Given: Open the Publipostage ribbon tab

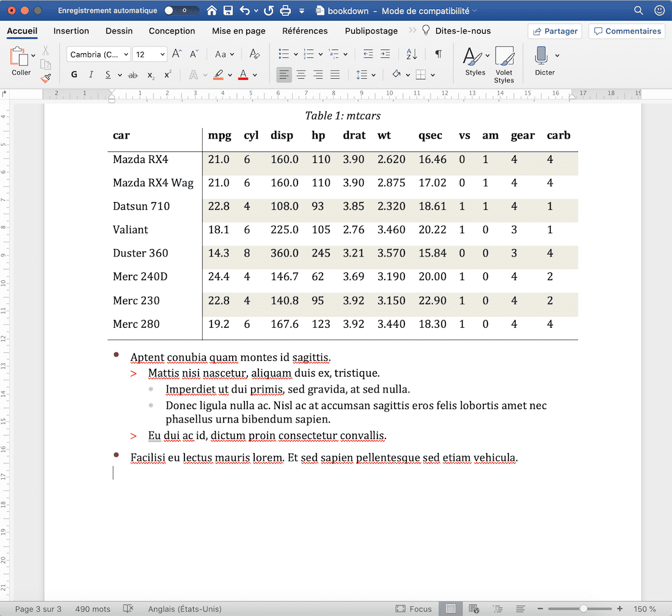Looking at the screenshot, I should pyautogui.click(x=371, y=31).
